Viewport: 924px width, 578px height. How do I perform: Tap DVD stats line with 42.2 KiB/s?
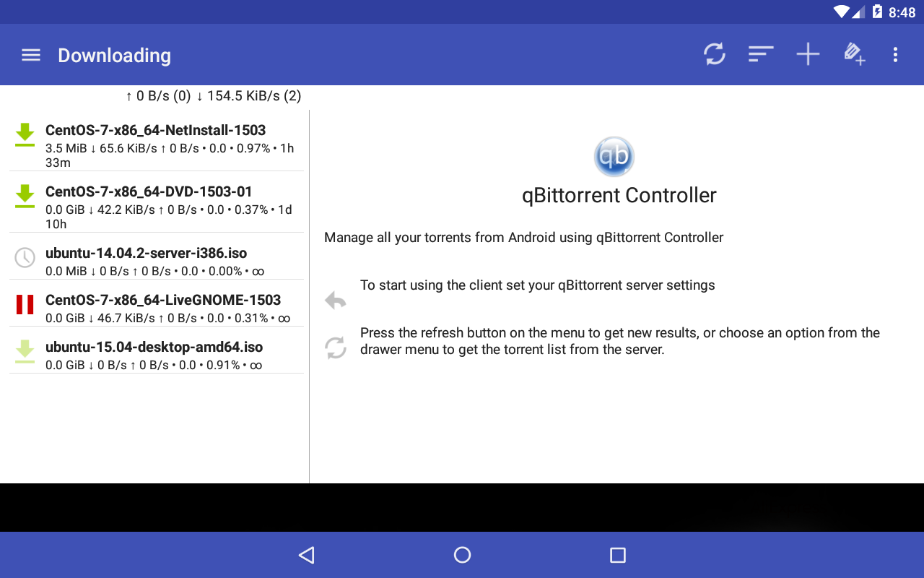pyautogui.click(x=169, y=217)
